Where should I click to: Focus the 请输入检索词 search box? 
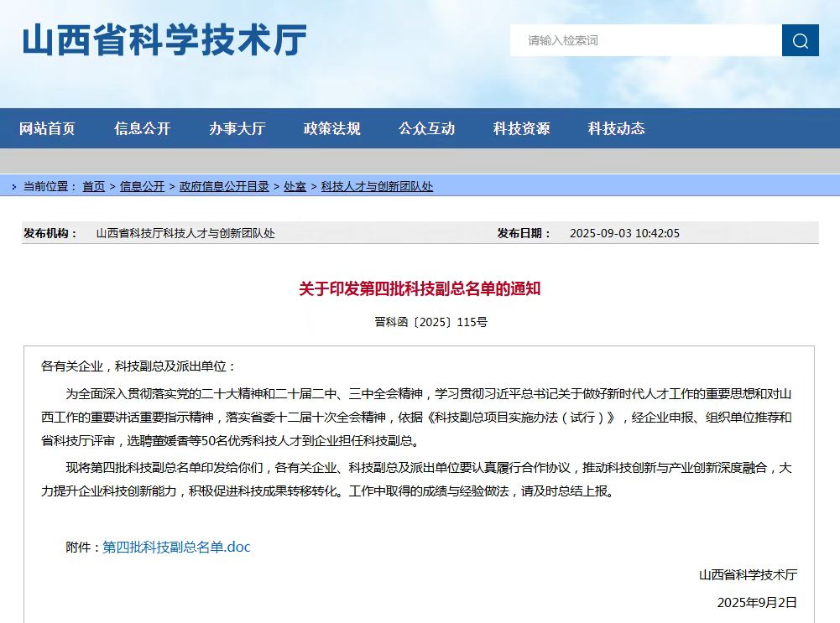coord(644,40)
